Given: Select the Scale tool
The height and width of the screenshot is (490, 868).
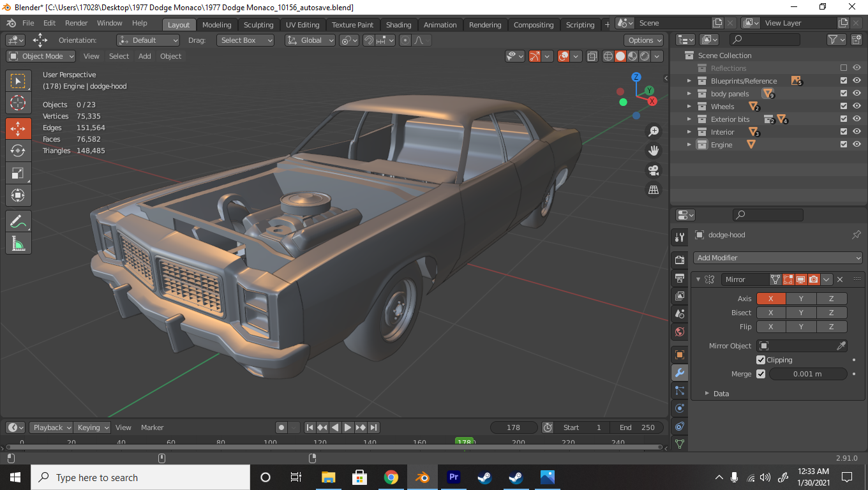Looking at the screenshot, I should point(18,173).
